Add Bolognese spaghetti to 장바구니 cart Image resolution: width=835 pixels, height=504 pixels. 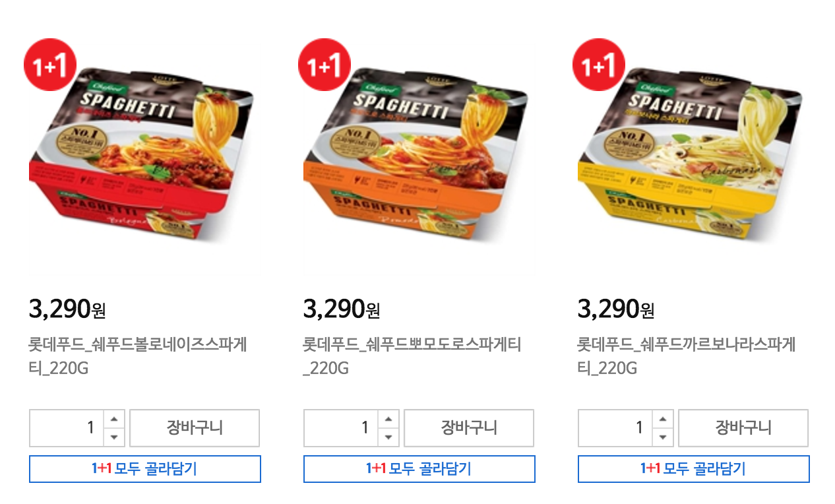(x=195, y=428)
